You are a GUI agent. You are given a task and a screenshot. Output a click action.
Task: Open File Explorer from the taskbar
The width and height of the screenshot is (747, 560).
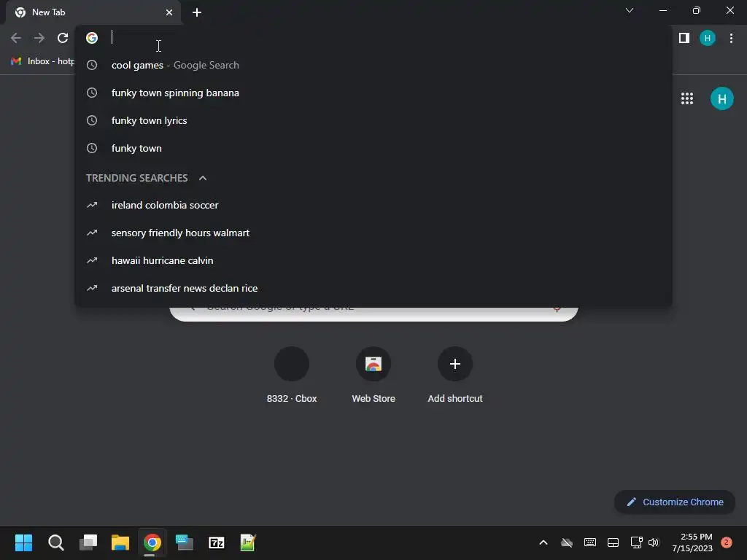(120, 542)
